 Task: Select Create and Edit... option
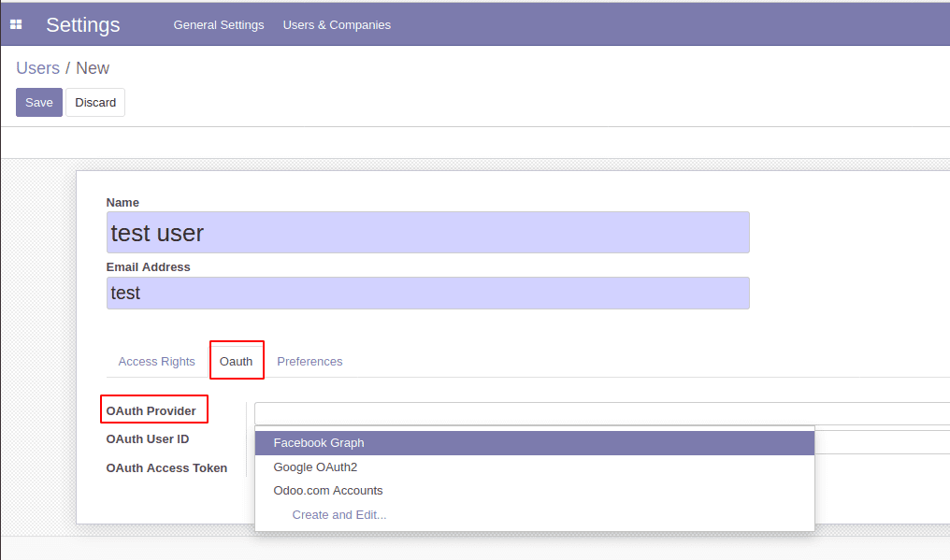(x=535, y=514)
